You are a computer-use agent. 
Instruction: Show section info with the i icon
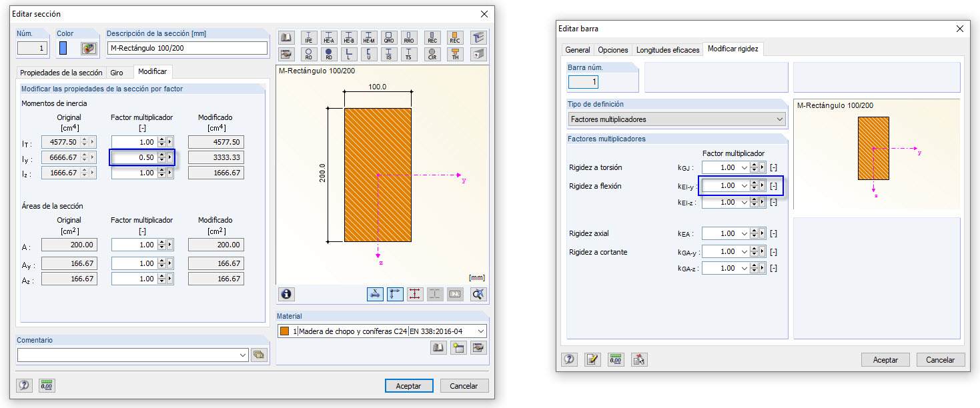pyautogui.click(x=287, y=294)
